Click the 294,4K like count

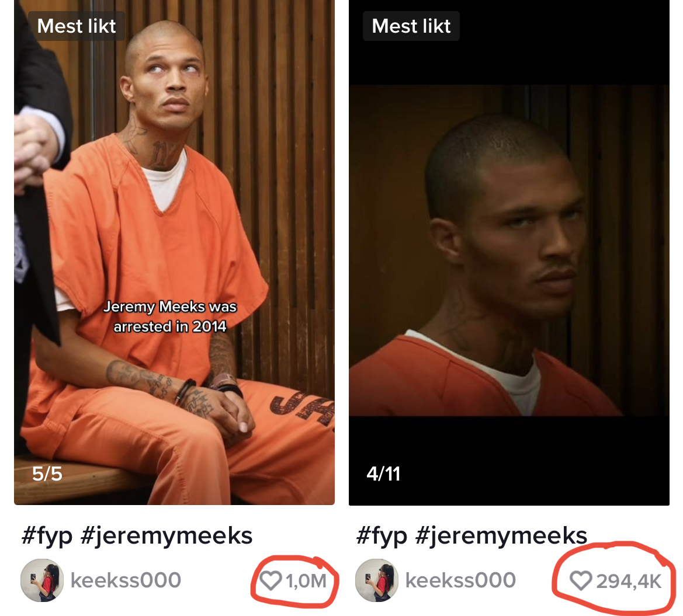point(629,581)
